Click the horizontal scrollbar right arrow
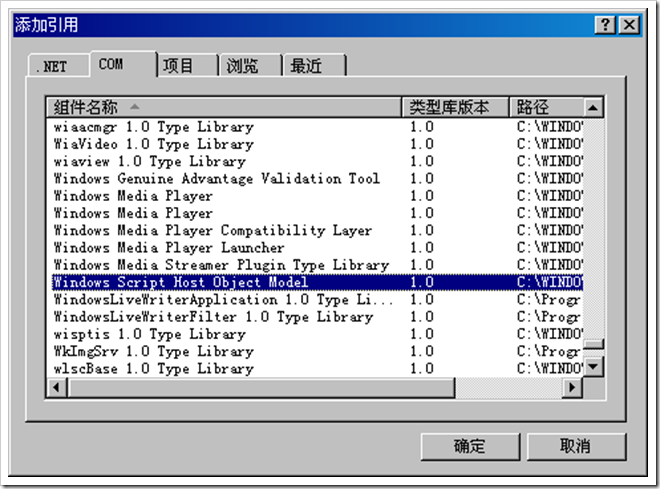This screenshot has height=489, width=660. click(x=572, y=387)
